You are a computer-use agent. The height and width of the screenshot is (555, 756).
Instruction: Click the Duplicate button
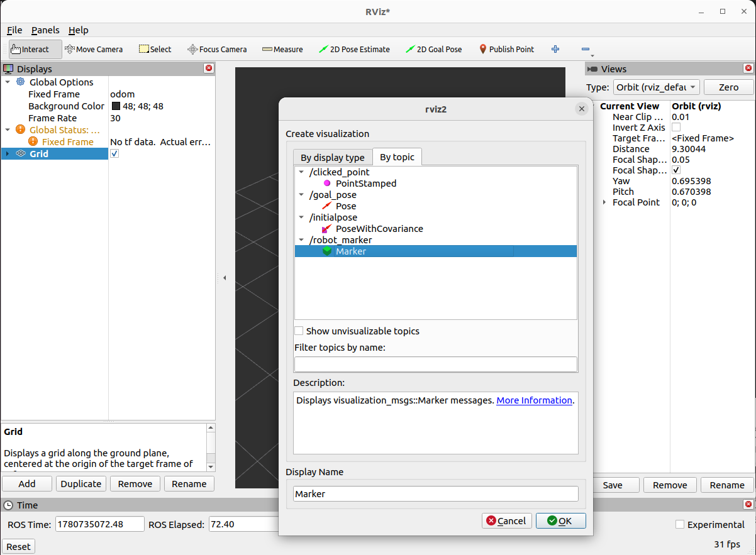pos(81,483)
